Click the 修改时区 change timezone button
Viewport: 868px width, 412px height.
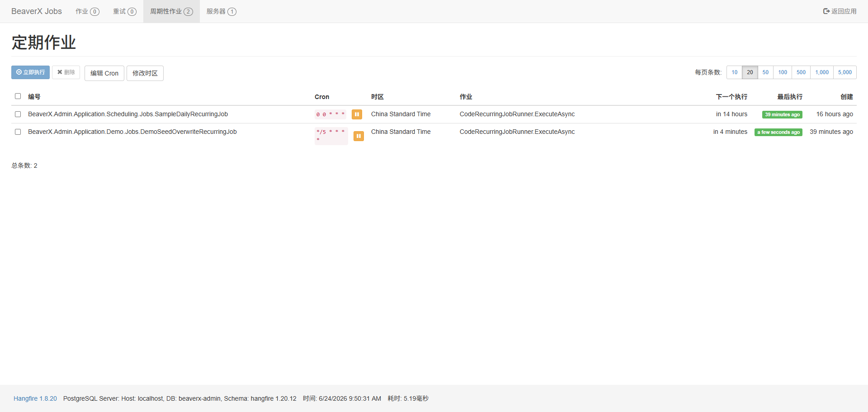pyautogui.click(x=145, y=73)
